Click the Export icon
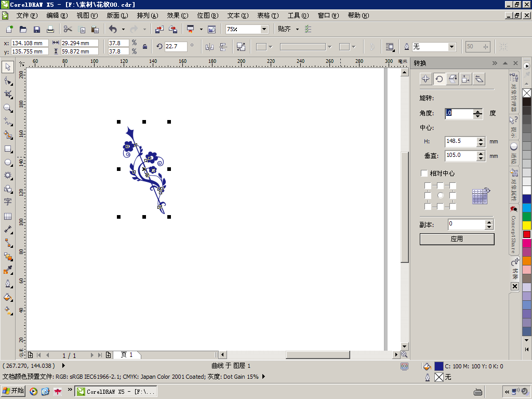 tap(172, 29)
